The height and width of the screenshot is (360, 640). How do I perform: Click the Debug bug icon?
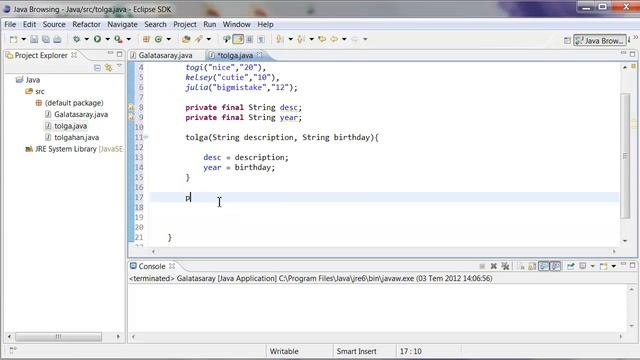(x=76, y=39)
